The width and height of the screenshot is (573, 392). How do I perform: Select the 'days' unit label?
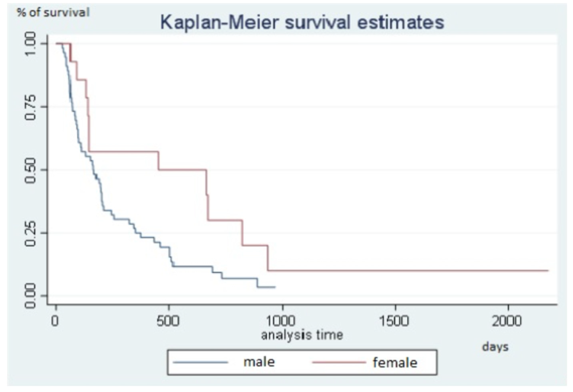tap(495, 347)
